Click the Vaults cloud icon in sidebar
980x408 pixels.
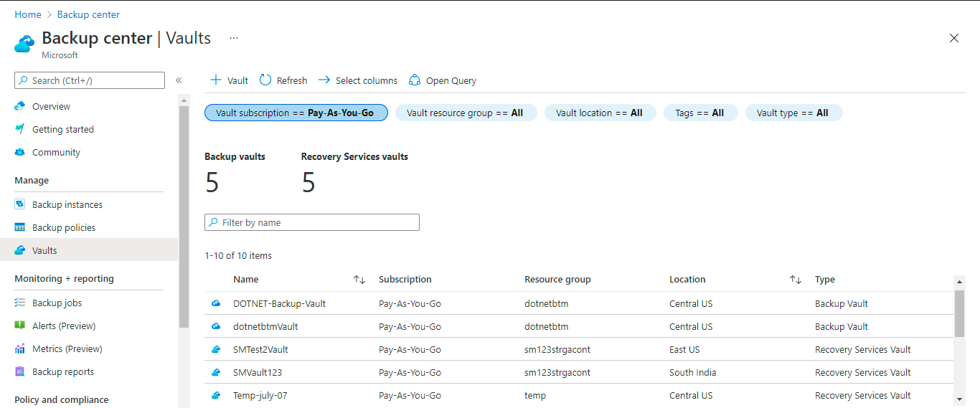(20, 250)
